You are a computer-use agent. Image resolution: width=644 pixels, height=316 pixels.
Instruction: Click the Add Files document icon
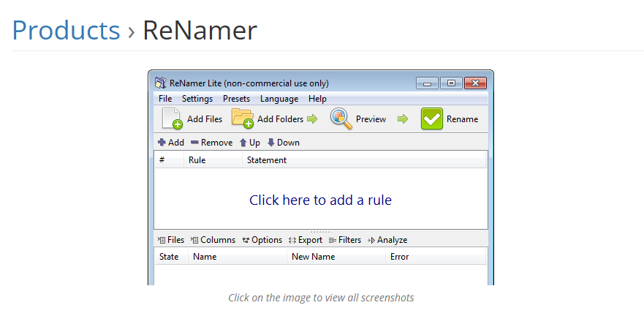(172, 118)
